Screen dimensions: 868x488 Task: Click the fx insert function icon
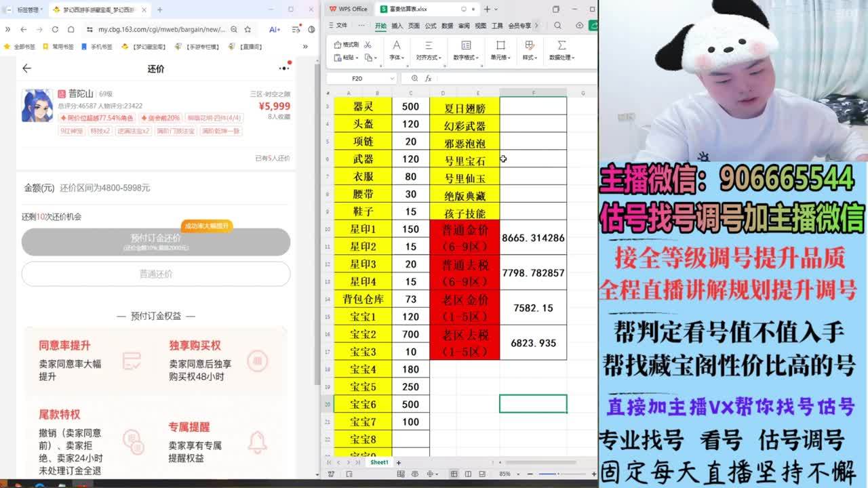[x=429, y=79]
